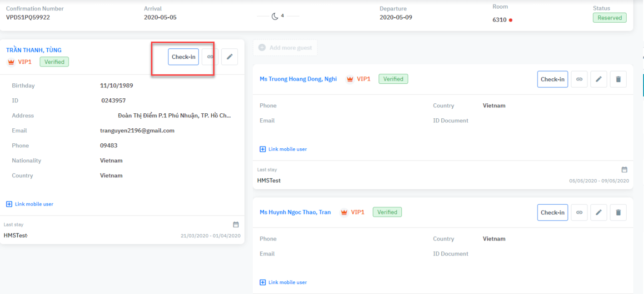Open calendar icon in Truong Hoang Dong's last stay

click(x=624, y=170)
